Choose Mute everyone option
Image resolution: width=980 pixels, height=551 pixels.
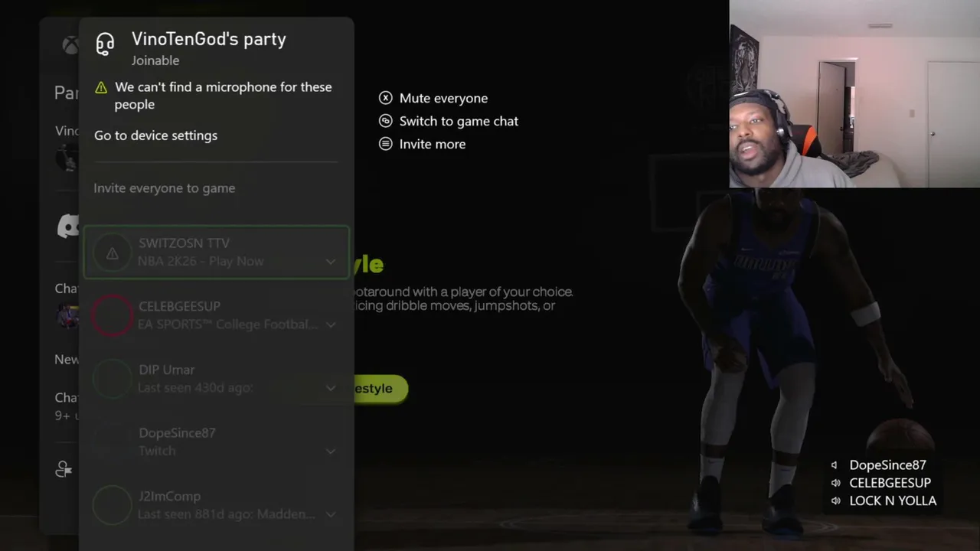click(x=443, y=98)
